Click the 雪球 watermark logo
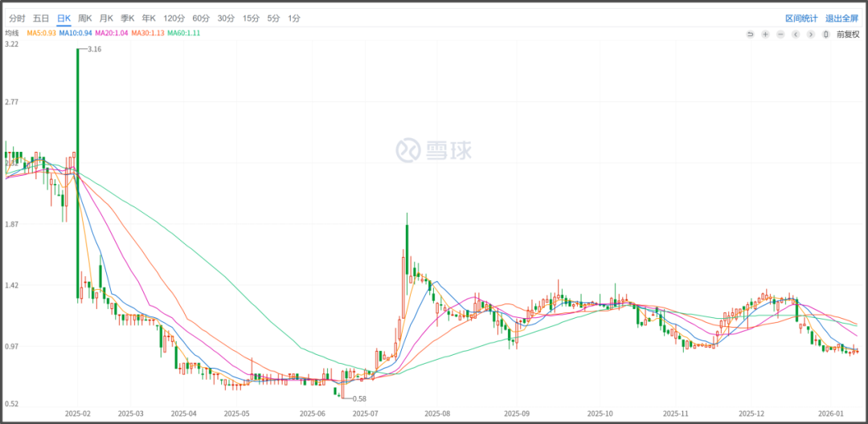 (x=433, y=150)
